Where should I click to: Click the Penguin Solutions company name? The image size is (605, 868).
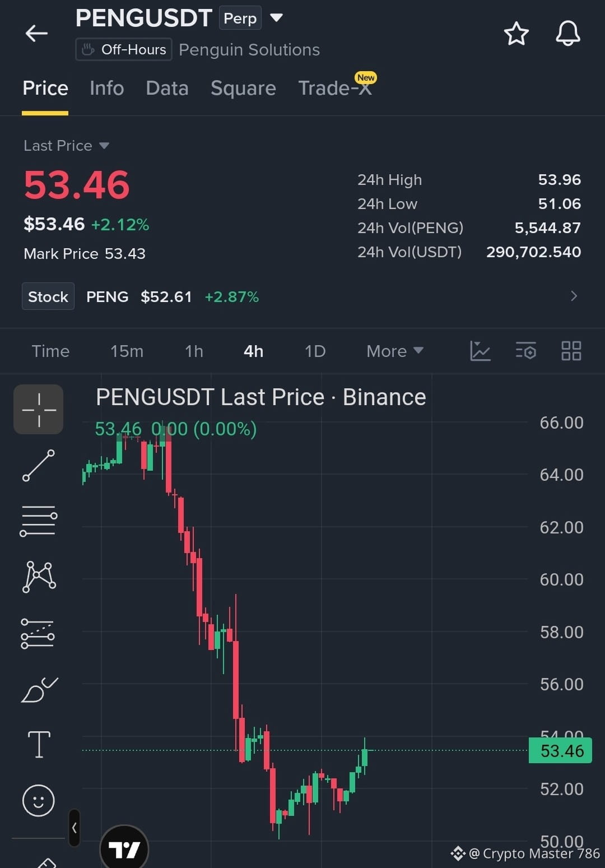coord(249,50)
